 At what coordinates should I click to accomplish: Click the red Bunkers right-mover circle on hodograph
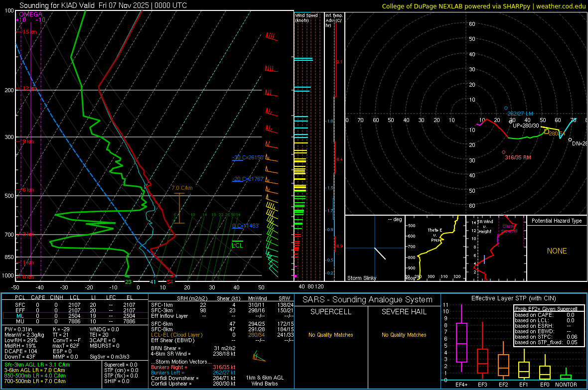pyautogui.click(x=504, y=152)
